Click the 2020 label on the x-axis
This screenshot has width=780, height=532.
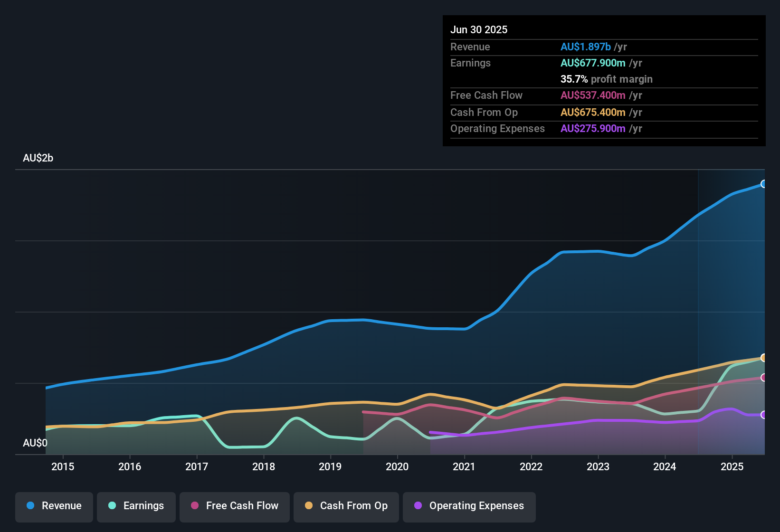(x=398, y=466)
